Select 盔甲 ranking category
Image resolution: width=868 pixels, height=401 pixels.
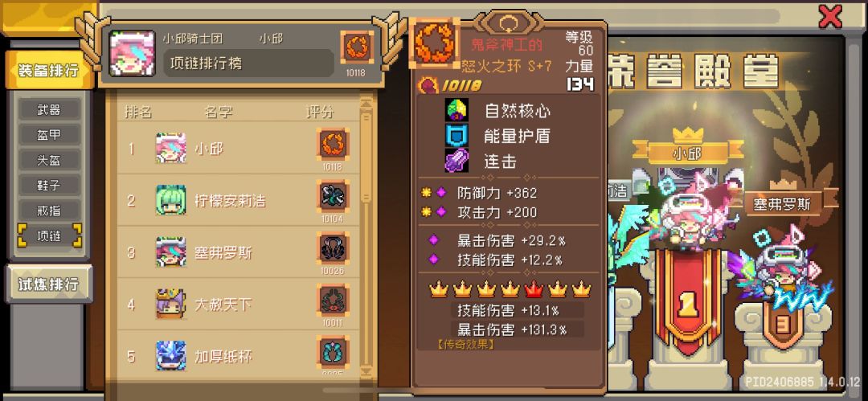click(49, 135)
